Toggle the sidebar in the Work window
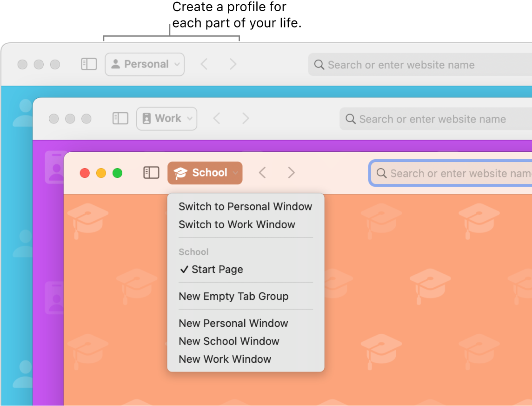 click(120, 118)
